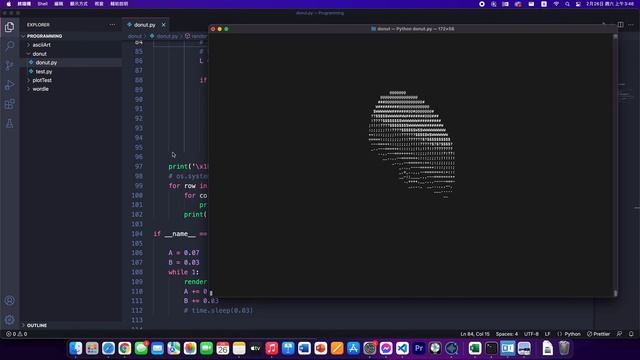The height and width of the screenshot is (360, 640).
Task: Open the Music app in the Dock
Action: 271,348
